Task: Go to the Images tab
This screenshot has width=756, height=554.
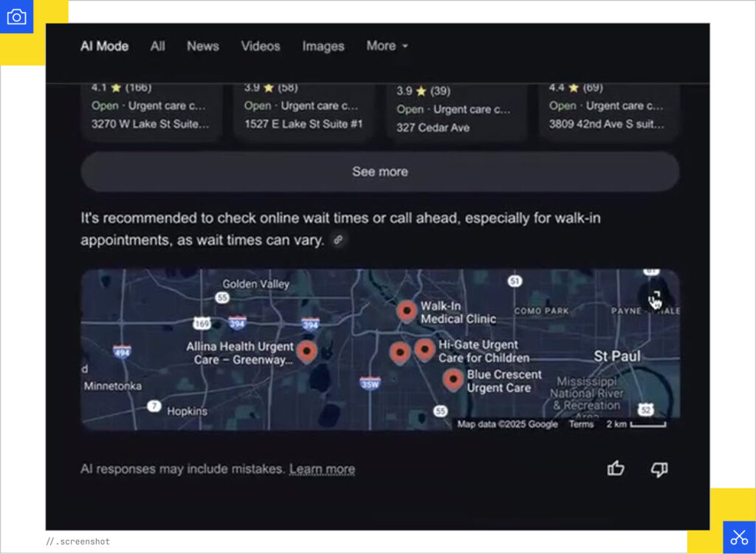Action: 323,46
